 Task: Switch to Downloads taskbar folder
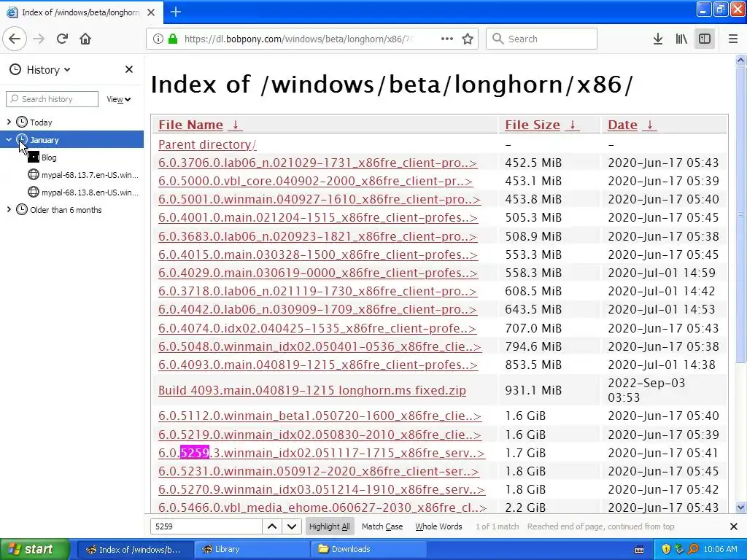tap(370, 549)
